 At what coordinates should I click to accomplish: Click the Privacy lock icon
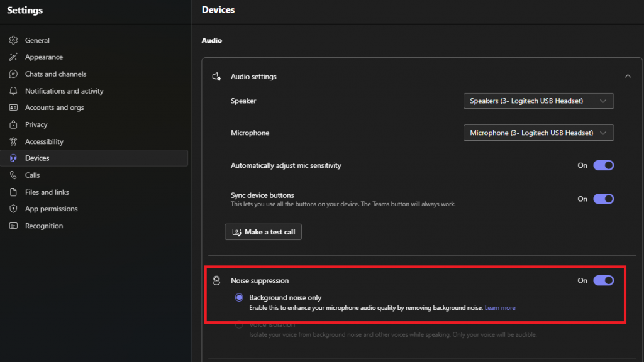click(x=13, y=124)
